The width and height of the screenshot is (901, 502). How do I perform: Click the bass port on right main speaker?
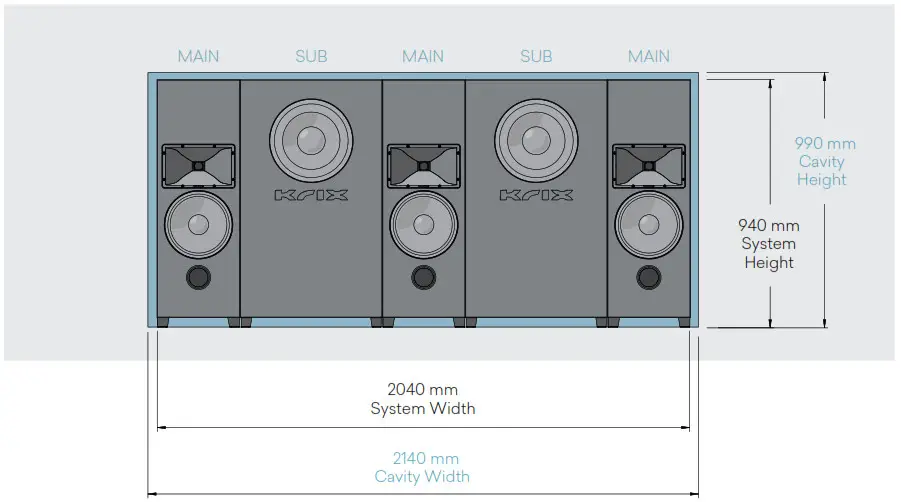click(649, 277)
